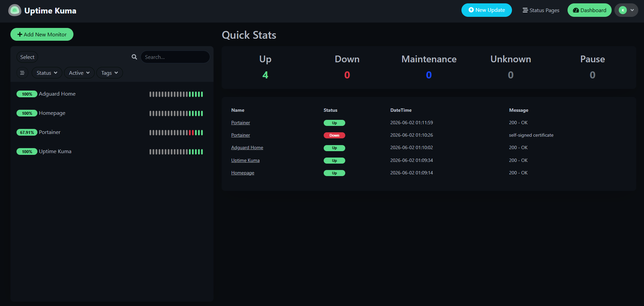The width and height of the screenshot is (644, 306).
Task: Open Portainer link dated 01:10:26
Action: tap(240, 135)
